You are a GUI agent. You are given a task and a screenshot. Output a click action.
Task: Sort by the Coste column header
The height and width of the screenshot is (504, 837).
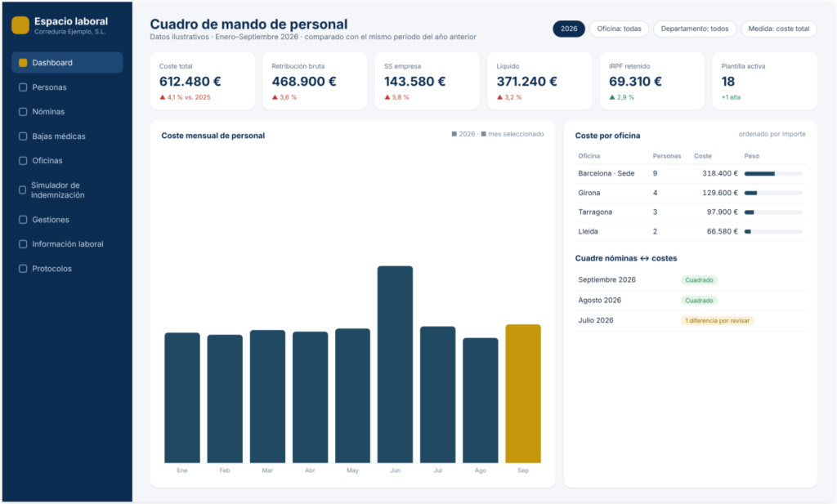pos(702,156)
